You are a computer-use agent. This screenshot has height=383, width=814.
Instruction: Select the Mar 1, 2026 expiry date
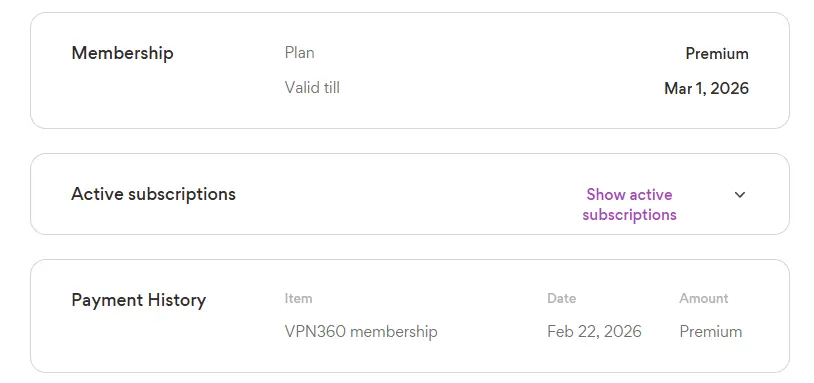[x=707, y=88]
